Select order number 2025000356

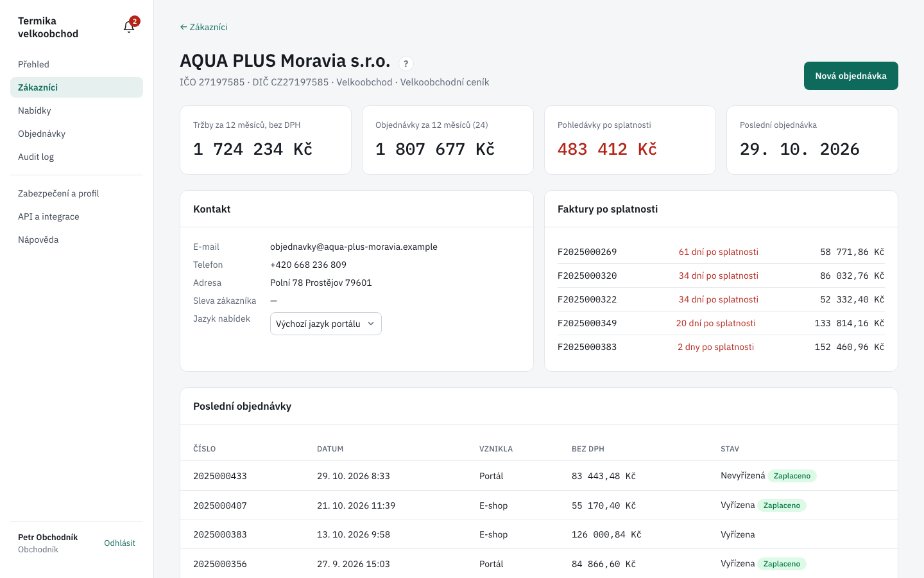click(220, 564)
